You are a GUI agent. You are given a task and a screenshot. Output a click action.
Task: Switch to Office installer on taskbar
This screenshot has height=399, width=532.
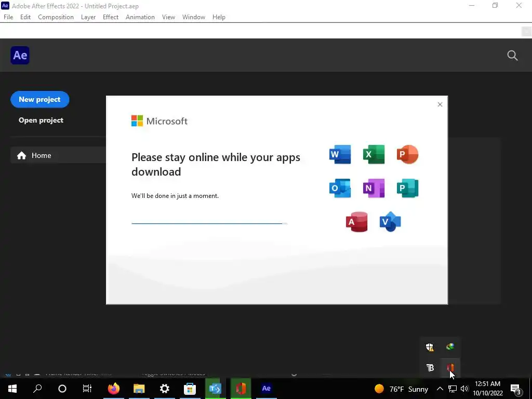[x=241, y=389]
